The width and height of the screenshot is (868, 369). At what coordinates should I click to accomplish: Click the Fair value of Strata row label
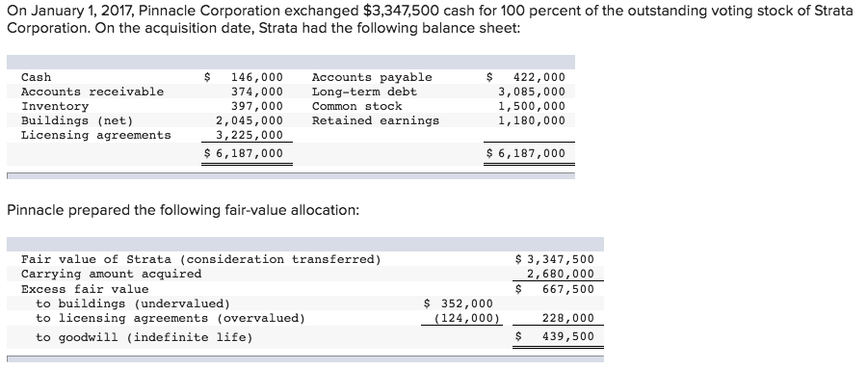click(x=201, y=259)
